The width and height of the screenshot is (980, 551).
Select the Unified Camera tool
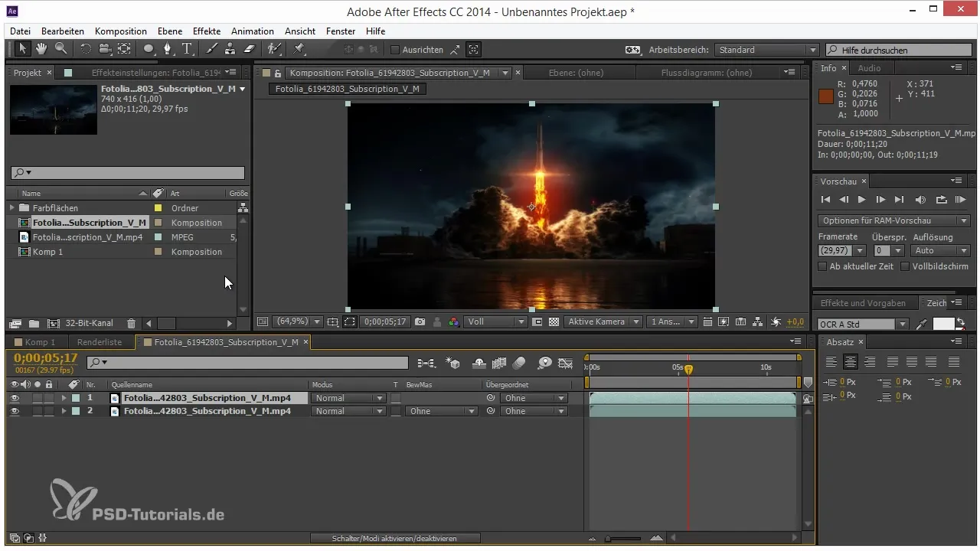pos(104,49)
